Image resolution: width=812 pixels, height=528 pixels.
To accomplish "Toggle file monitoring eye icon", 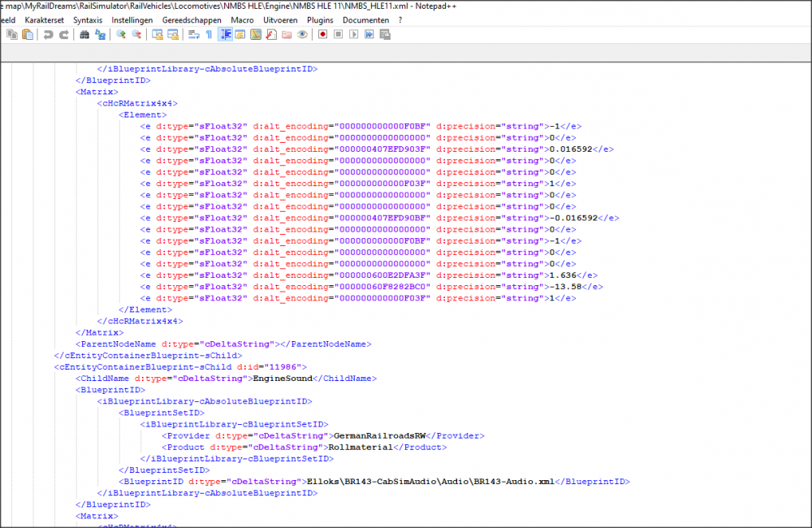I will tap(302, 34).
